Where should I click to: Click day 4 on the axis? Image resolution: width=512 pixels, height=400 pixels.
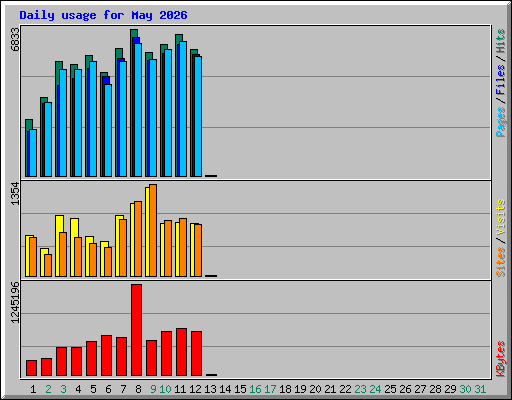pos(78,389)
